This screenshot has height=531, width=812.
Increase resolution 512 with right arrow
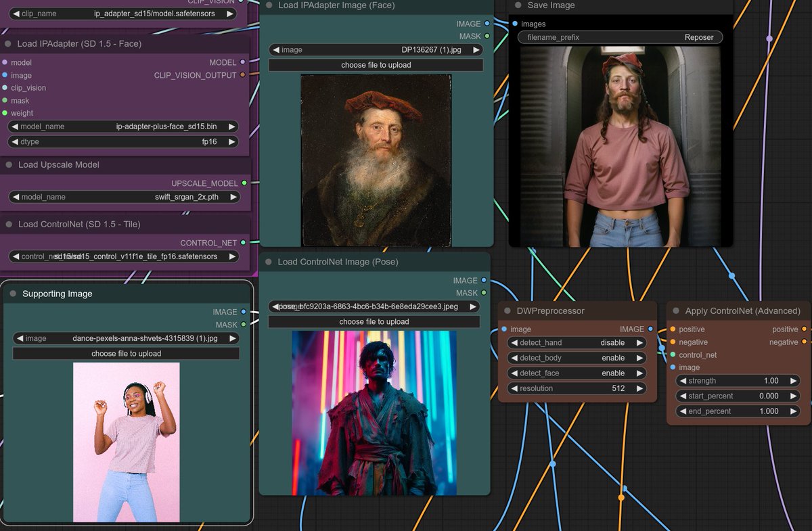pos(639,389)
